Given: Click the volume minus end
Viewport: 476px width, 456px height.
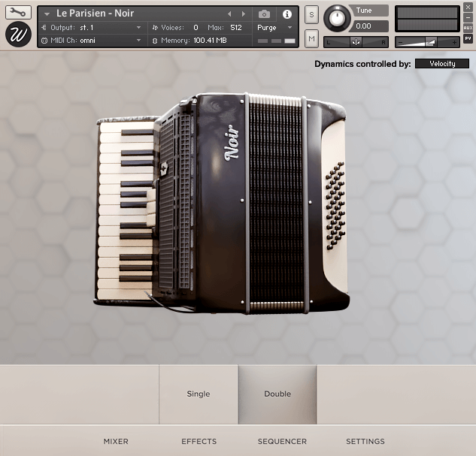Looking at the screenshot, I should point(400,43).
